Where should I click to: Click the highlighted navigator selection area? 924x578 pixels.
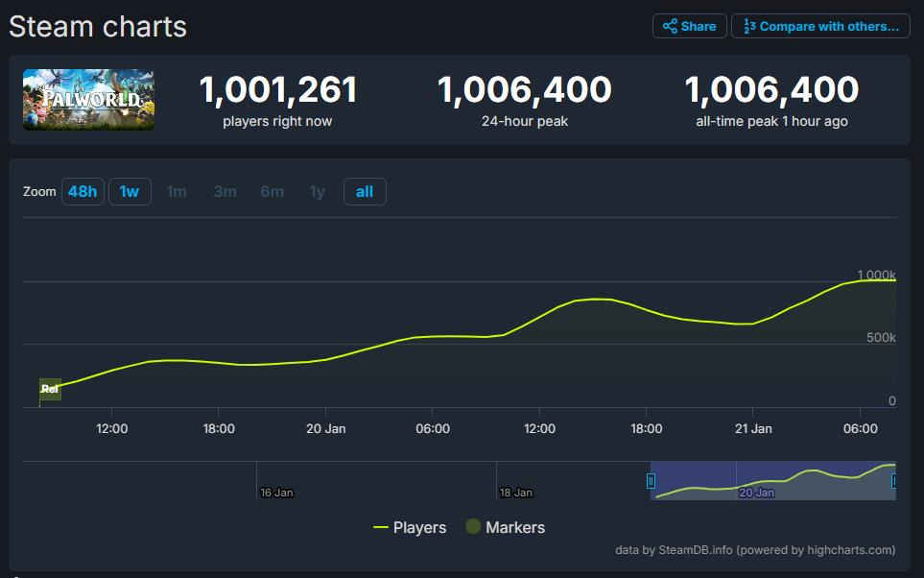click(772, 480)
